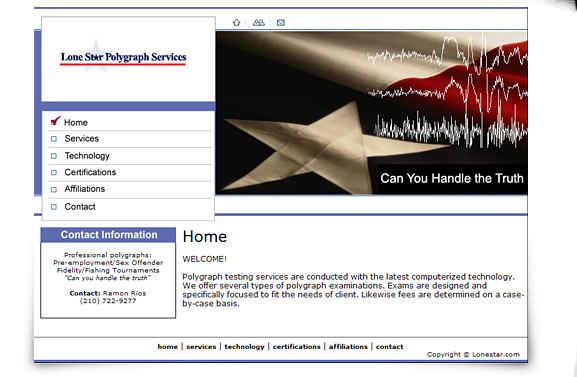Click the red checkmark beside Home

tap(55, 121)
